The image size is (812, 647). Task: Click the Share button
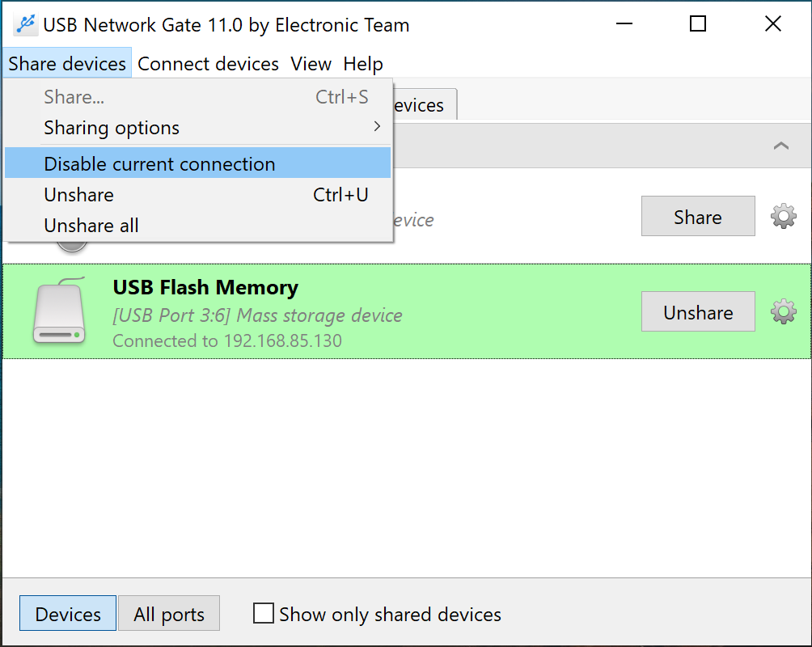[697, 216]
